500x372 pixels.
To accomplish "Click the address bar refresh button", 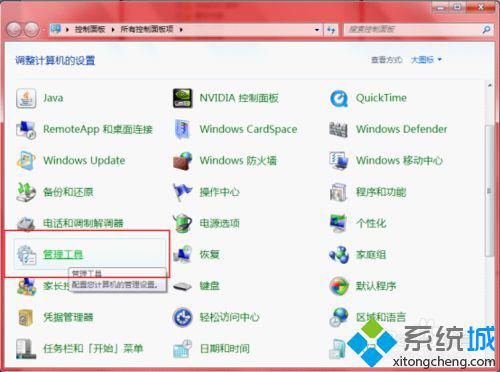I will tap(331, 30).
